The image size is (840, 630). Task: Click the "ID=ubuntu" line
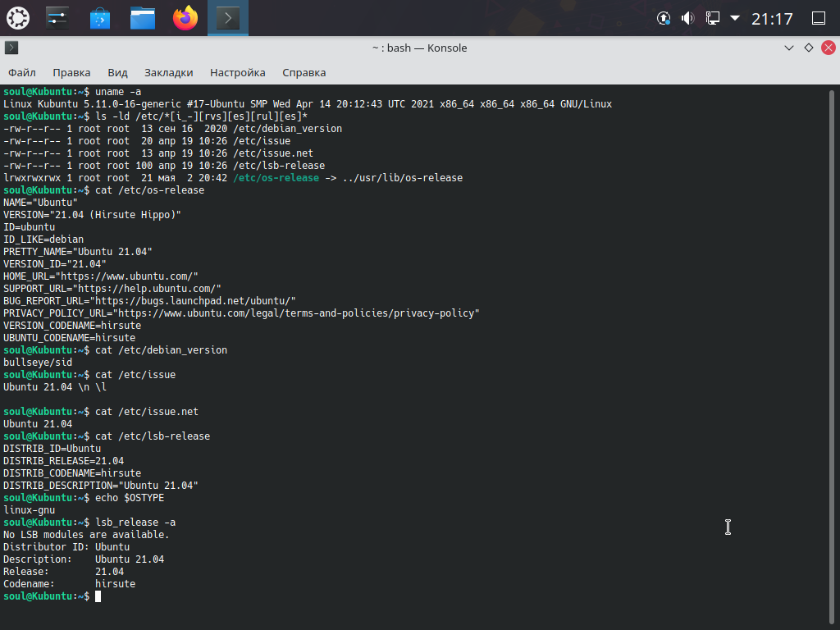pyautogui.click(x=29, y=227)
